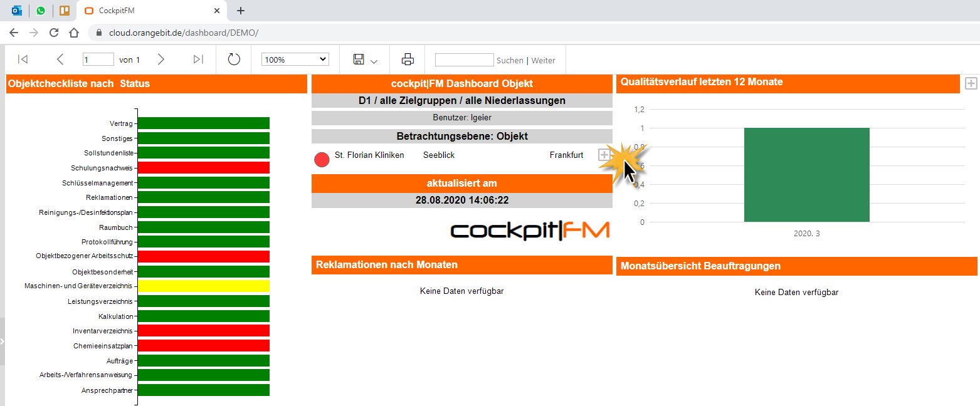Expand St. Florian Kliniken row details

[x=604, y=155]
